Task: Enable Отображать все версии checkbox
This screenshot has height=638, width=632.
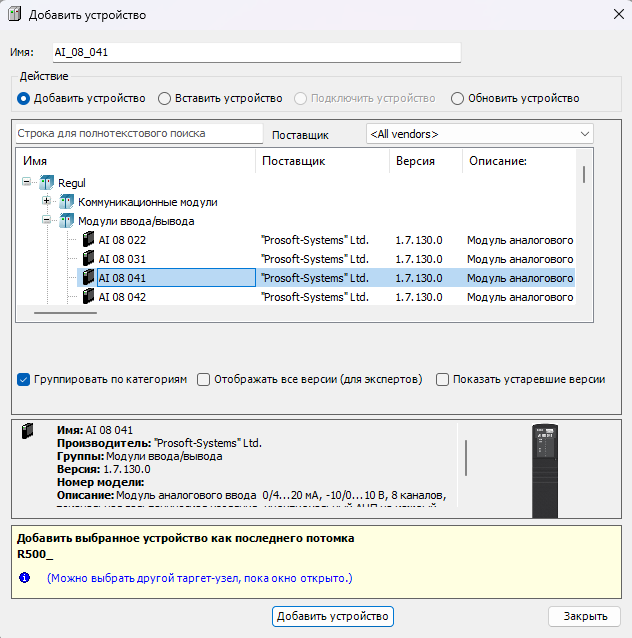Action: click(204, 380)
